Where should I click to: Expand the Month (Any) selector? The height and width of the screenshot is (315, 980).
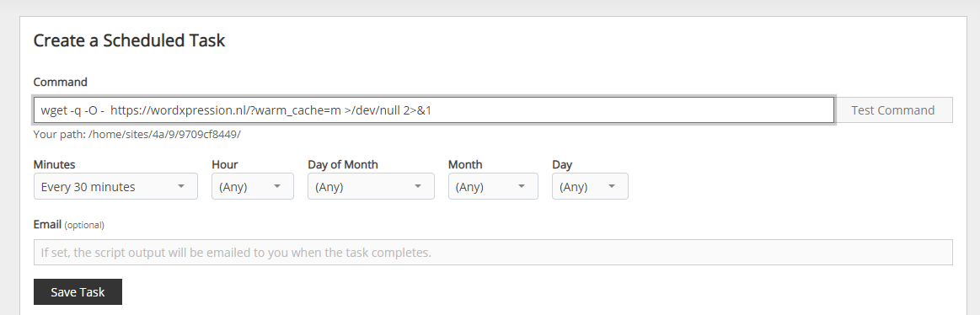click(493, 186)
